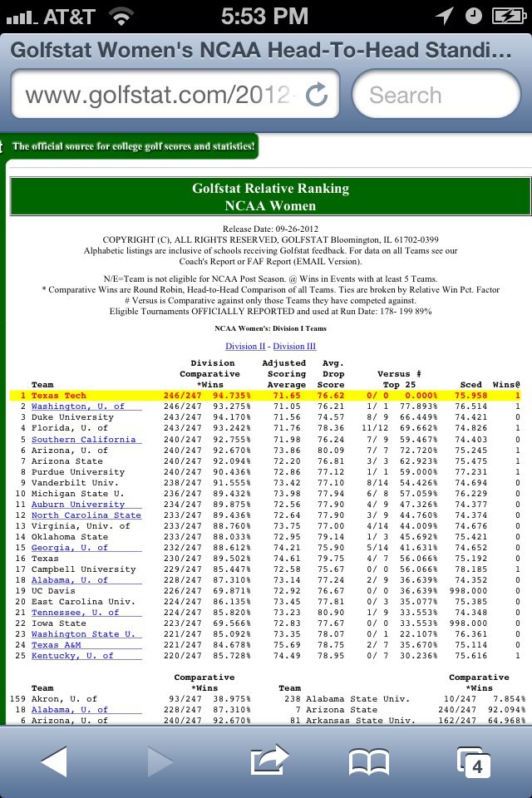Open North Carolina State link
Viewport: 532px width, 798px height.
point(86,515)
